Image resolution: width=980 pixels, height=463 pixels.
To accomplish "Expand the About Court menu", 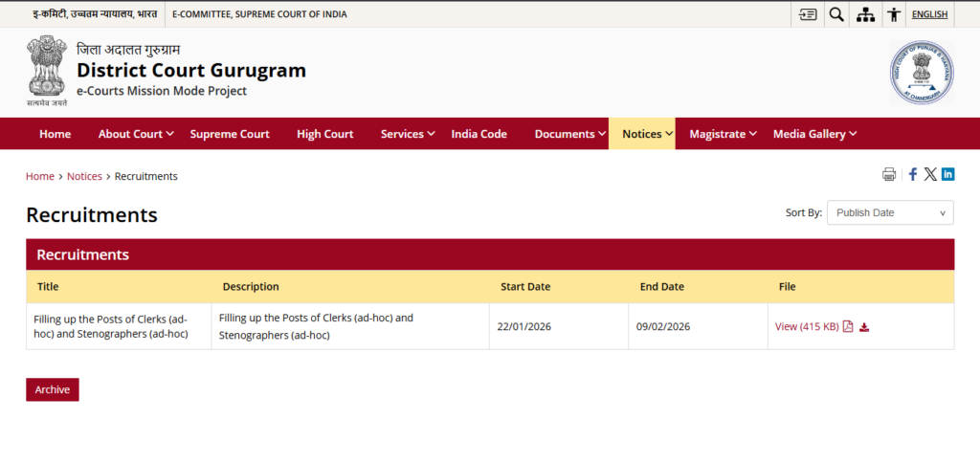I will point(136,134).
